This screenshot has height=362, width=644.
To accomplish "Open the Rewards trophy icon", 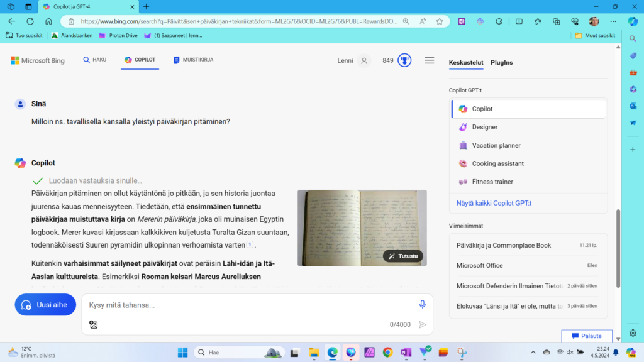I will [404, 60].
